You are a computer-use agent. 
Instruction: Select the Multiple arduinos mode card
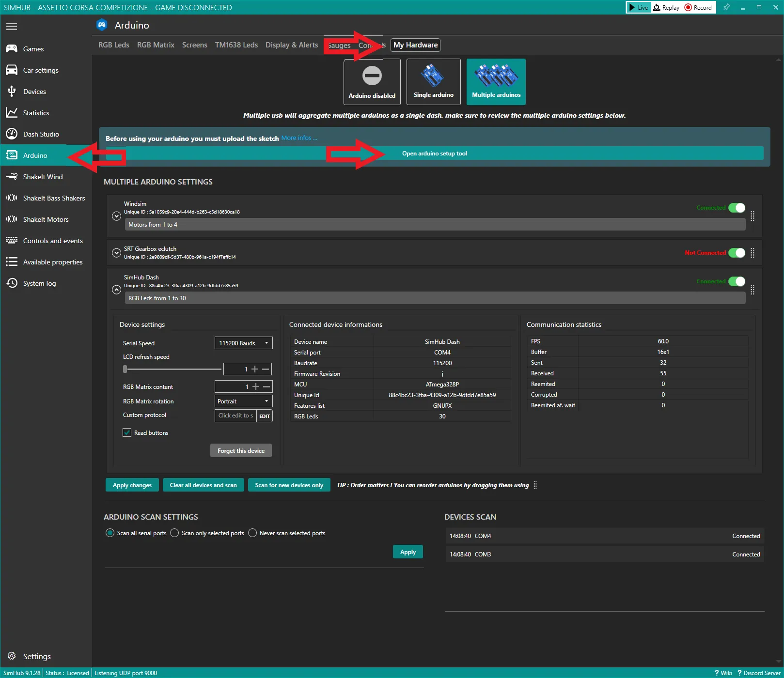[x=496, y=81]
